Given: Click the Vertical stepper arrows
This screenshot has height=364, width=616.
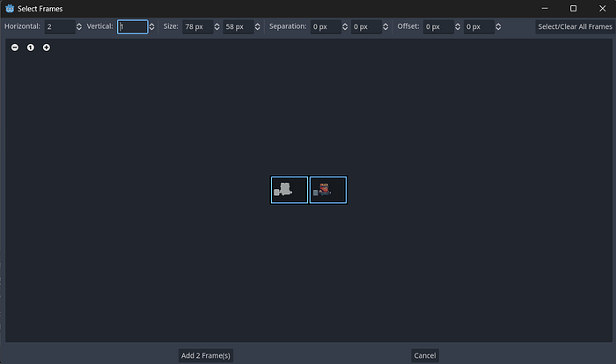Looking at the screenshot, I should click(x=151, y=26).
